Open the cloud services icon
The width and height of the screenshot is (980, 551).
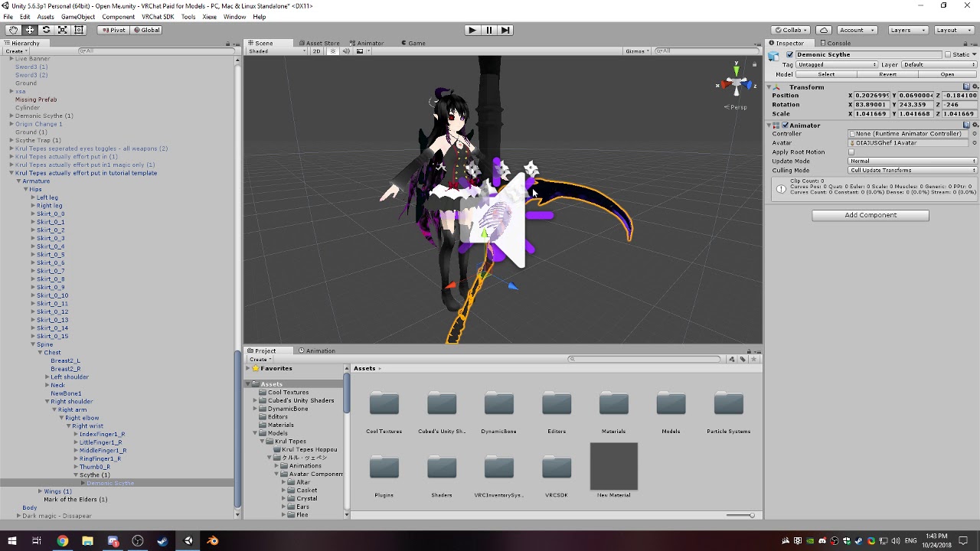(x=824, y=30)
